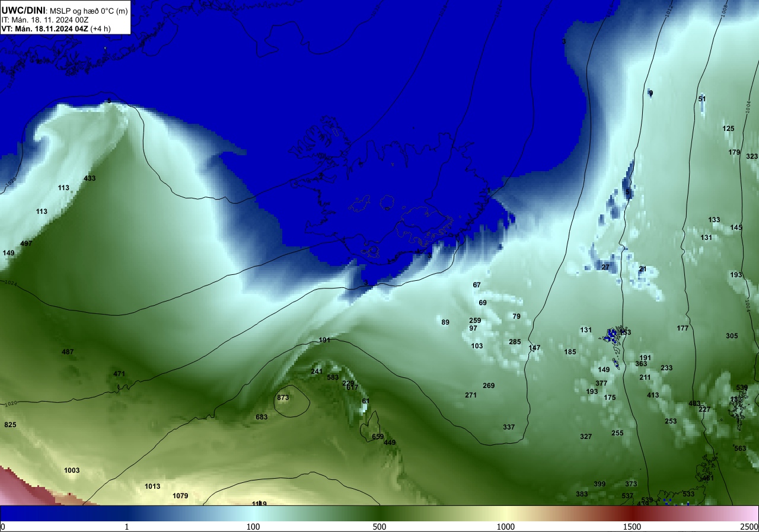This screenshot has height=532, width=759.
Task: Click the map value '133'
Action: click(x=714, y=220)
